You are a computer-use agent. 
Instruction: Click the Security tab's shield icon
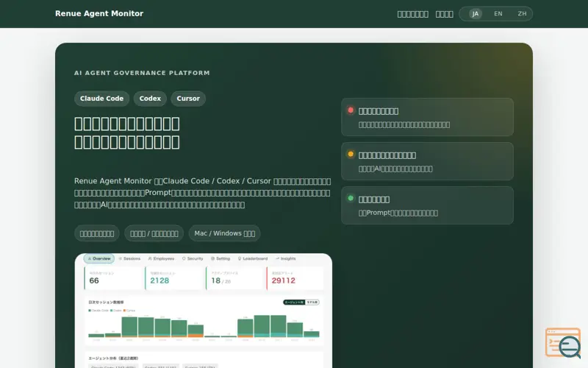click(x=184, y=259)
